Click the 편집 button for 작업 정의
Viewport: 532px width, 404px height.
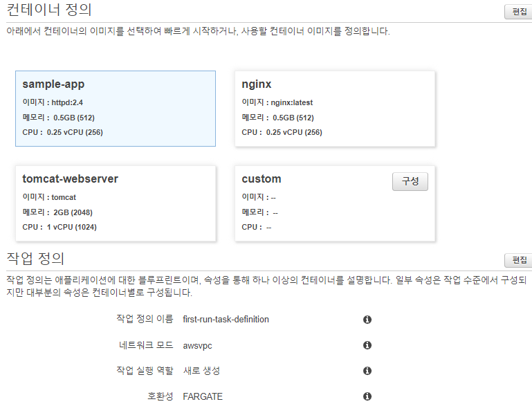519,260
